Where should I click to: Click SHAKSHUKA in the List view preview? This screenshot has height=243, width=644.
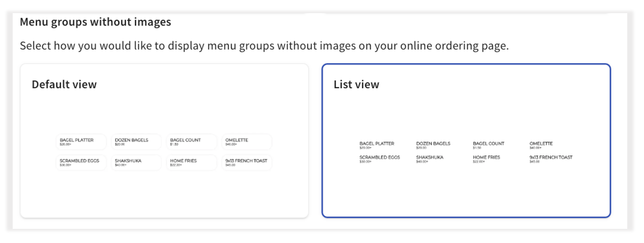(x=430, y=157)
